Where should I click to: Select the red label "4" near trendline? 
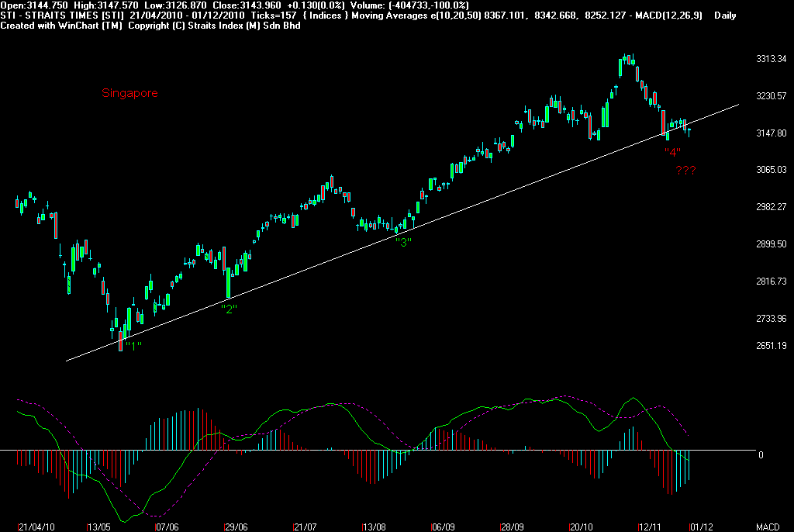tap(672, 152)
